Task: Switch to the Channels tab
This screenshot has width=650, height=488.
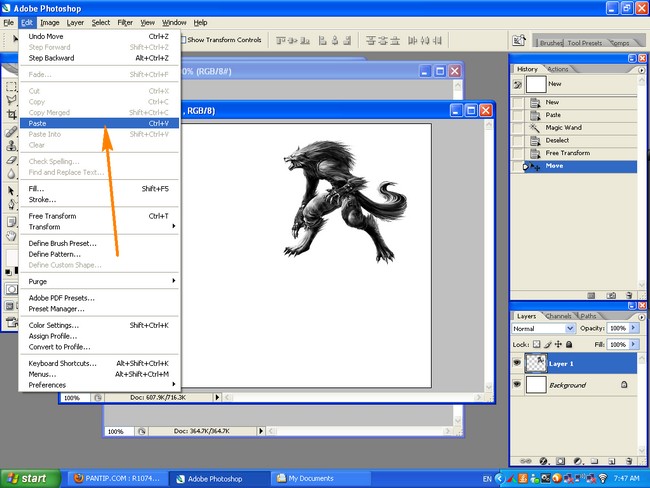Action: [x=558, y=316]
